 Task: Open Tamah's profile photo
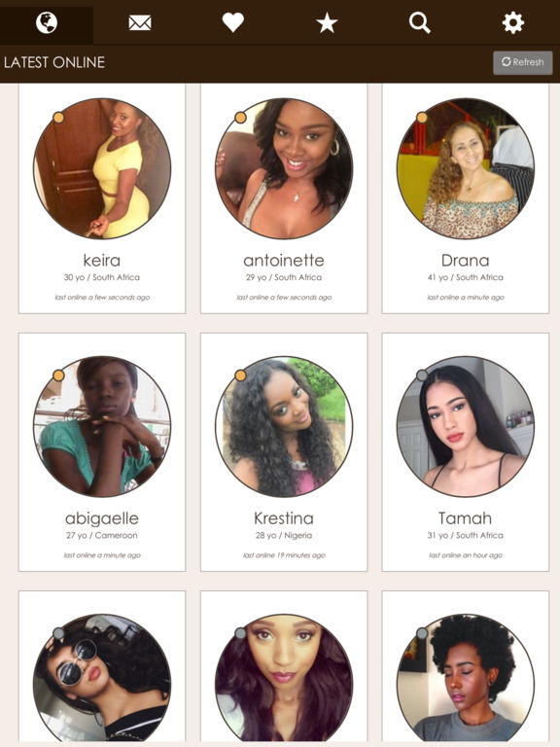click(x=466, y=426)
